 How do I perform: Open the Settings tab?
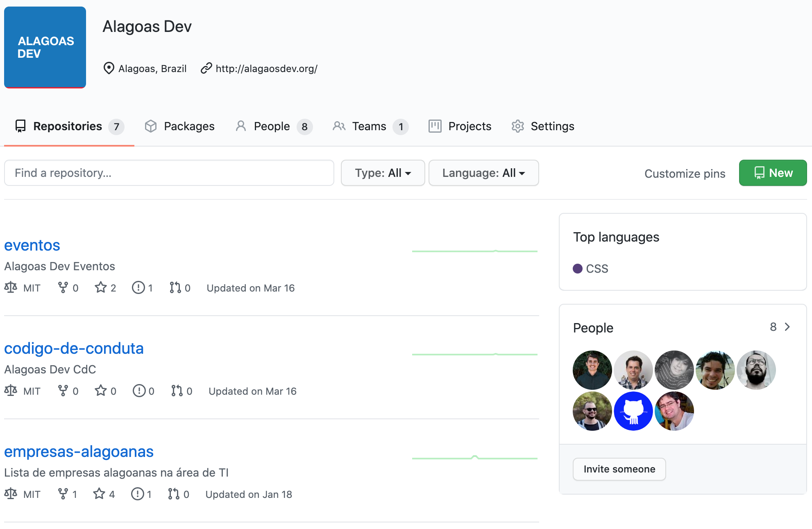pyautogui.click(x=543, y=126)
